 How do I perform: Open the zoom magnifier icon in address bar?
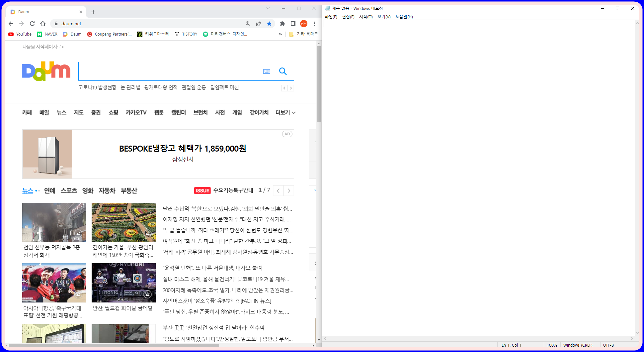[x=248, y=24]
